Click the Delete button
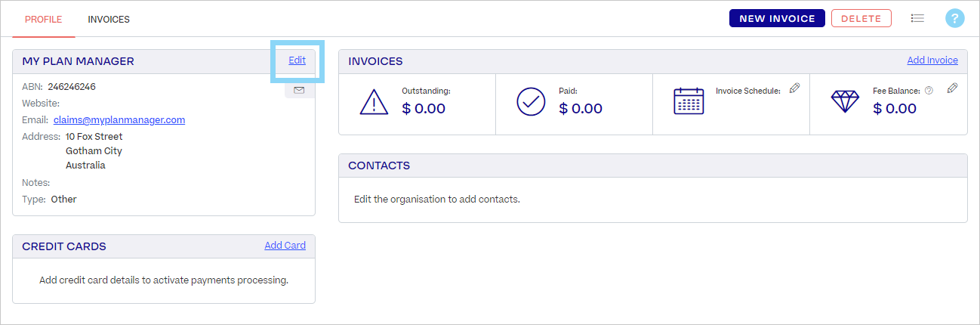Image resolution: width=980 pixels, height=325 pixels. [861, 19]
